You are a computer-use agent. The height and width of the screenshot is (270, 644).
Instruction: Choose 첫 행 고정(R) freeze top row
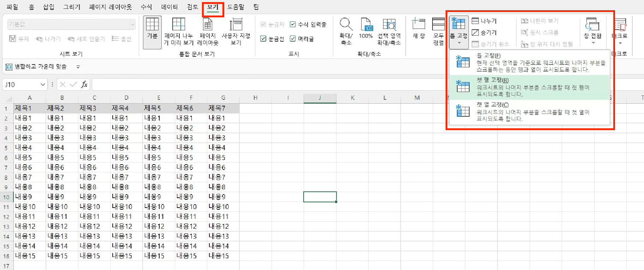click(x=529, y=87)
